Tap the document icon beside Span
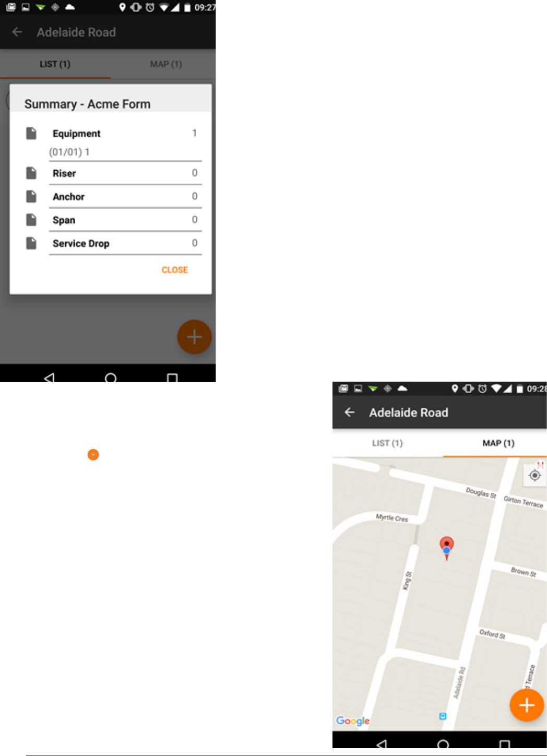The image size is (547, 756). click(31, 220)
